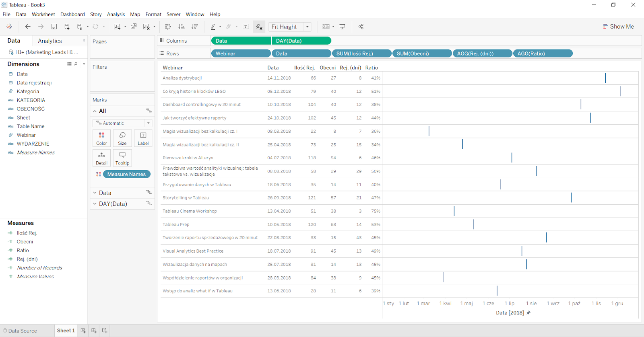Click the search fields magnifier icon
The image size is (644, 337).
pos(76,64)
